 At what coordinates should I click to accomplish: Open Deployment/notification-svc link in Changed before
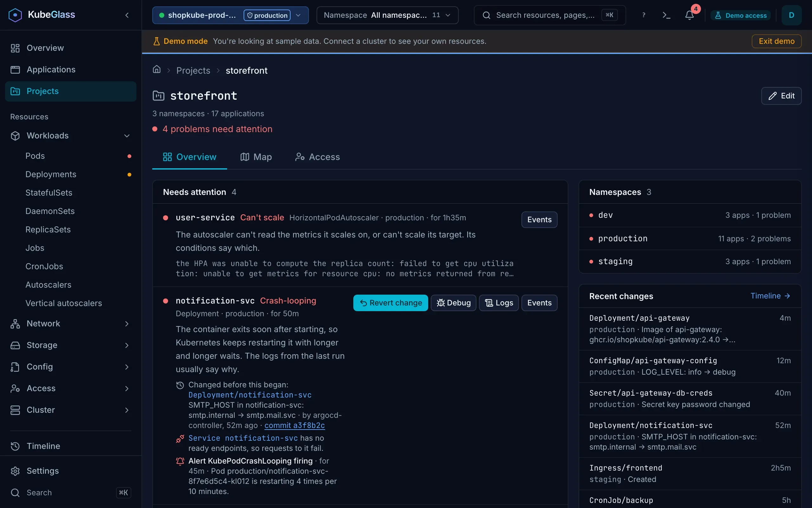pos(250,395)
